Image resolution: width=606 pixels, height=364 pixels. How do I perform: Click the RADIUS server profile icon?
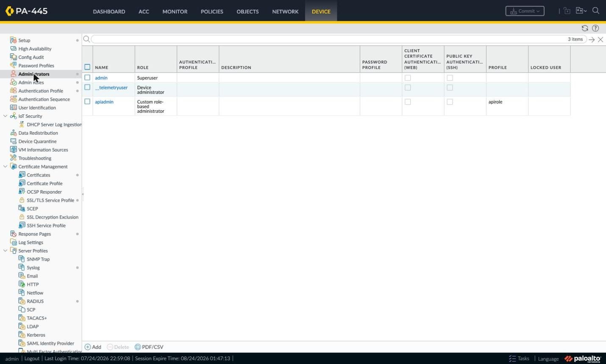click(22, 301)
